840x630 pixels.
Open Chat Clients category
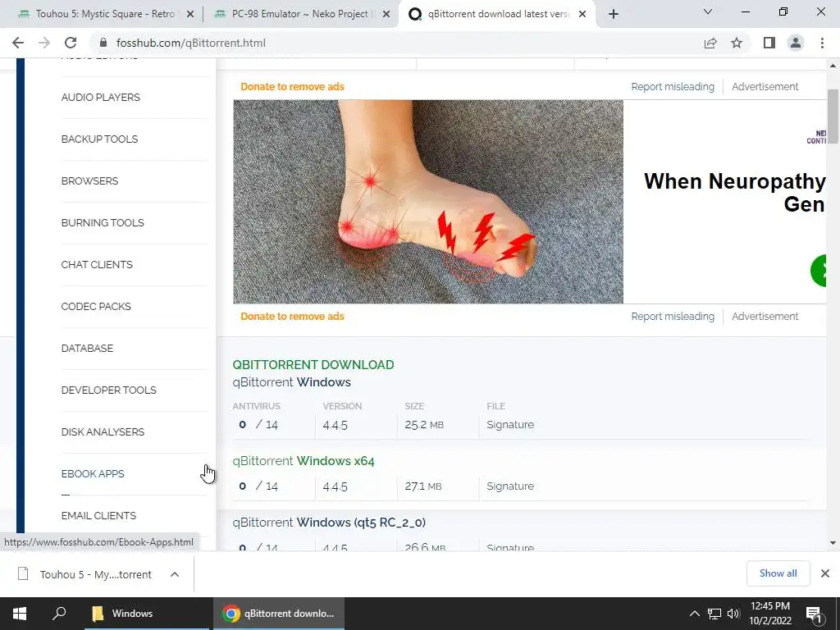tap(97, 265)
